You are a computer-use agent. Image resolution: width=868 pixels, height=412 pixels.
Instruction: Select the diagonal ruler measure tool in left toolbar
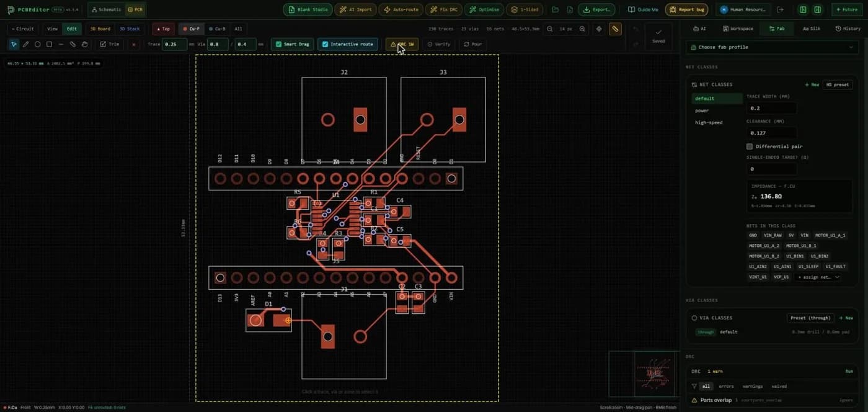73,44
